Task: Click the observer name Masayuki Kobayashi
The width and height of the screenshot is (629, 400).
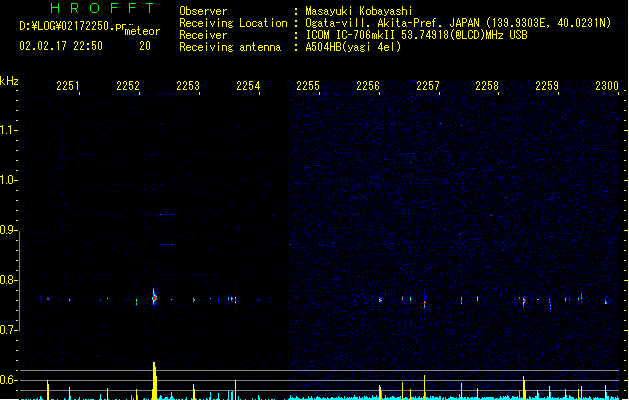Action: click(359, 11)
